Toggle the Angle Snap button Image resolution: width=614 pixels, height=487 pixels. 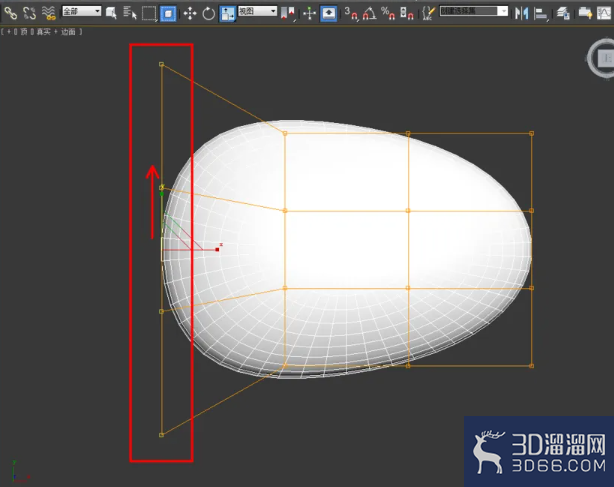(369, 14)
